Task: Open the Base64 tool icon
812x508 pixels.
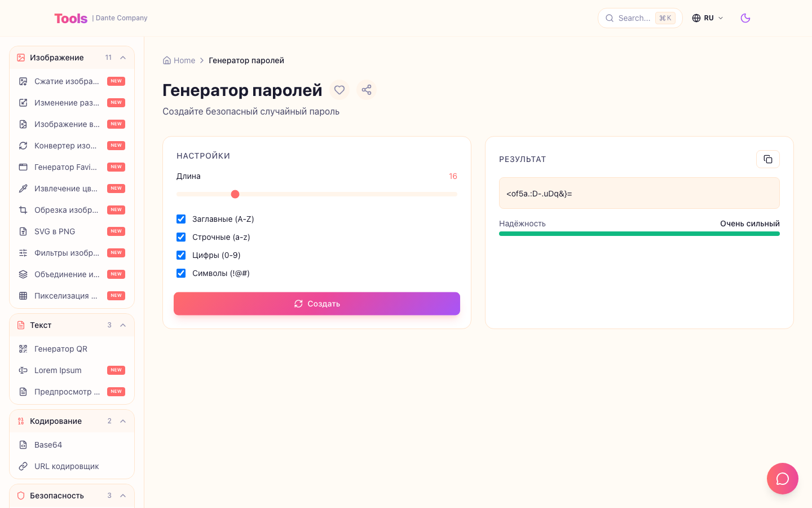Action: pos(23,445)
